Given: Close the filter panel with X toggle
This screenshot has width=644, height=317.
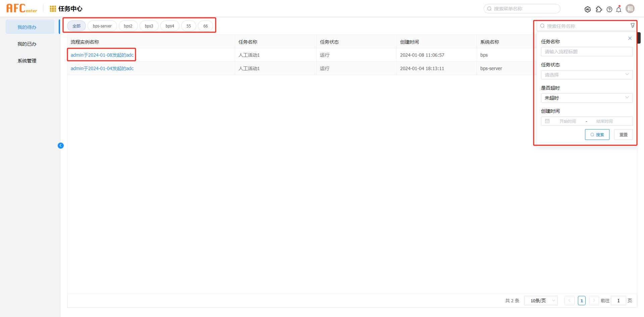Looking at the screenshot, I should (630, 38).
